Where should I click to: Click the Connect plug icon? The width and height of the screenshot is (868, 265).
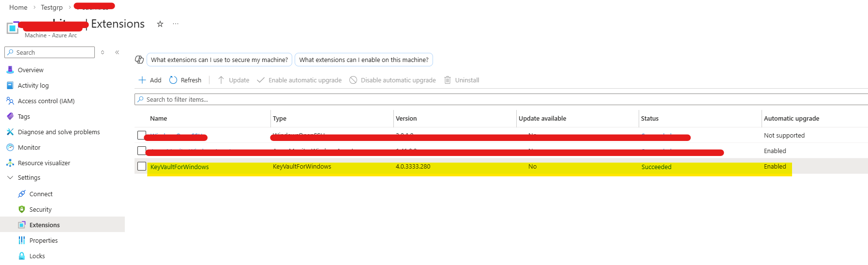coord(22,194)
